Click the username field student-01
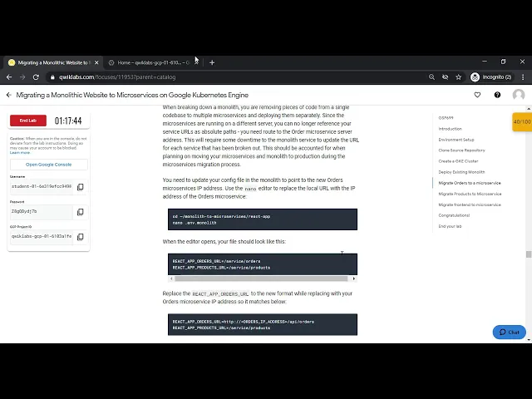532x399 pixels. (42, 186)
